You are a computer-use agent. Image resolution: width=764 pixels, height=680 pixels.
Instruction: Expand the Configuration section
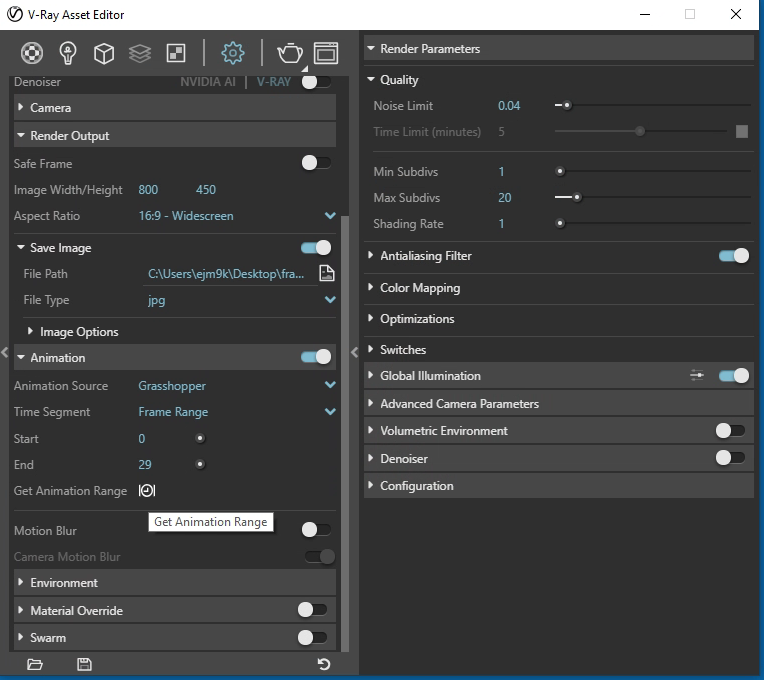coord(559,486)
